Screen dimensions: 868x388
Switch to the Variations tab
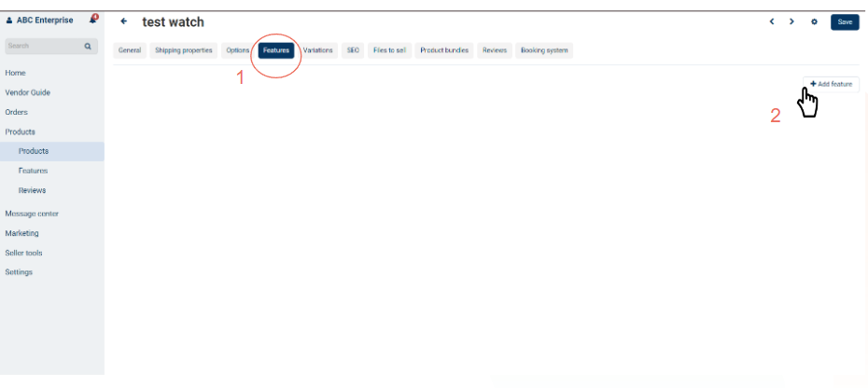(x=317, y=50)
